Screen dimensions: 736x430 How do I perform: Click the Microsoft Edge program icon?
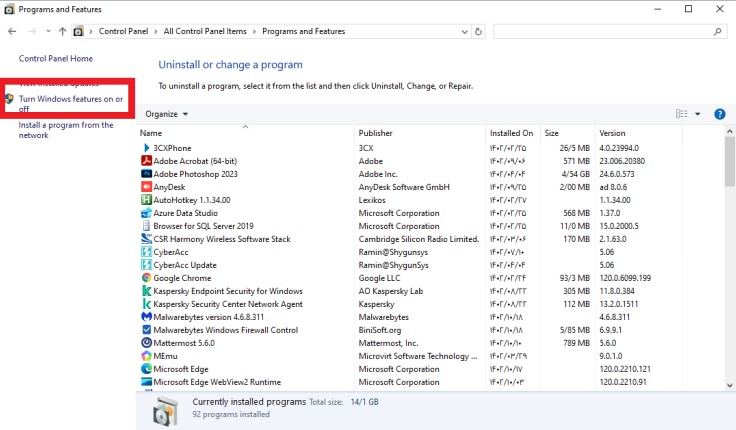point(146,369)
